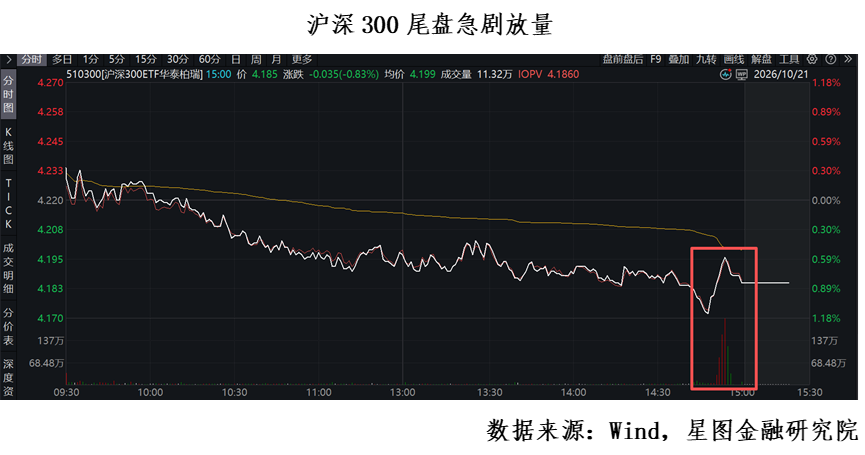Open the help question mark icon
The width and height of the screenshot is (865, 455).
click(x=831, y=59)
